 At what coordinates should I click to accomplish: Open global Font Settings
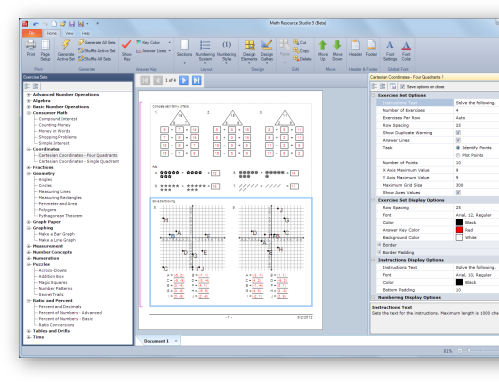(390, 50)
